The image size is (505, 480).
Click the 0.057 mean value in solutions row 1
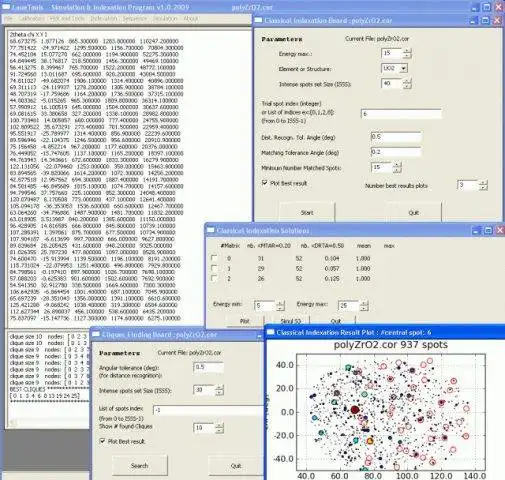tap(332, 268)
